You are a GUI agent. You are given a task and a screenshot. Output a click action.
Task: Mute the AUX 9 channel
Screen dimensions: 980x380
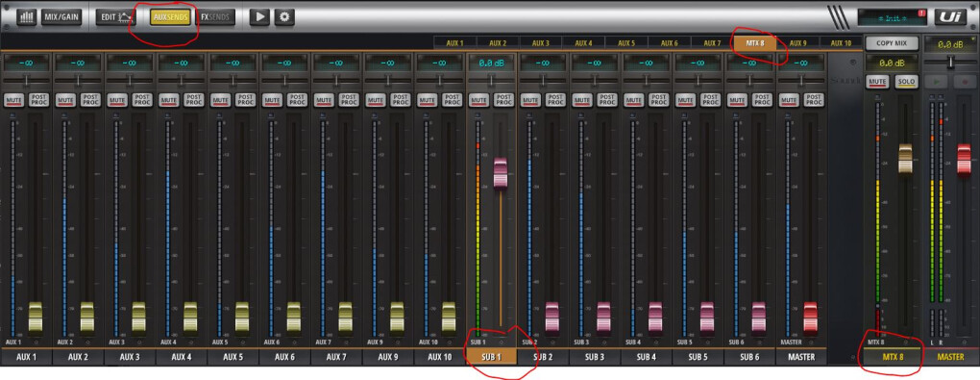click(375, 99)
